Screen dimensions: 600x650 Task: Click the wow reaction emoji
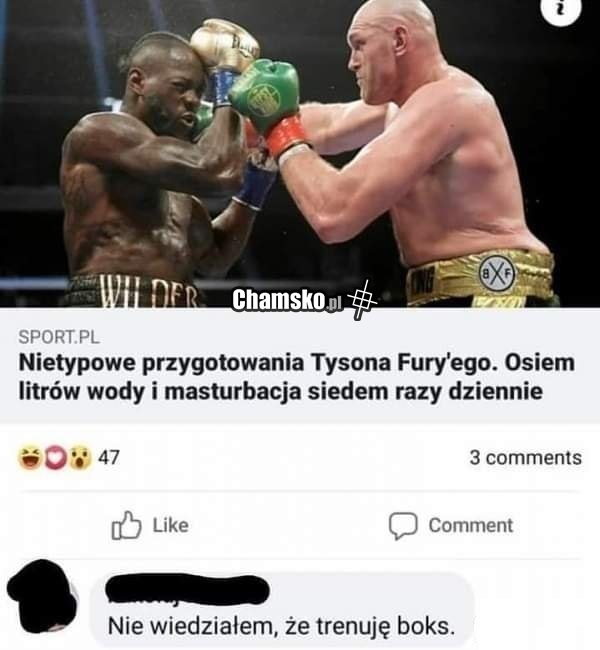tap(80, 458)
